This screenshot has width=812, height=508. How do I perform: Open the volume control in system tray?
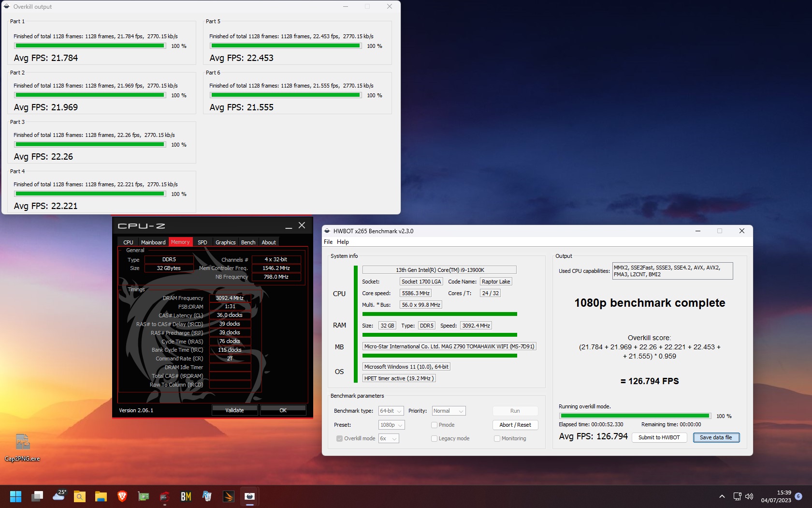coord(749,496)
